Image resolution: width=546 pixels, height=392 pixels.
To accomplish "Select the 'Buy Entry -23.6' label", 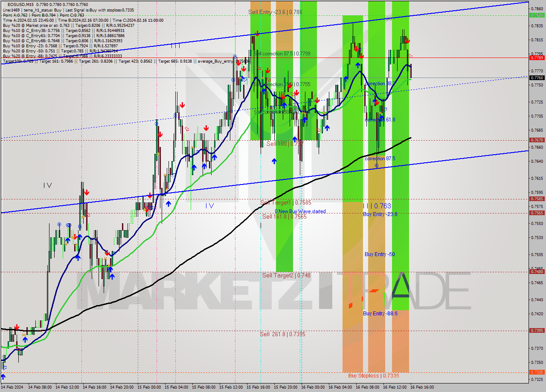I will point(380,214).
